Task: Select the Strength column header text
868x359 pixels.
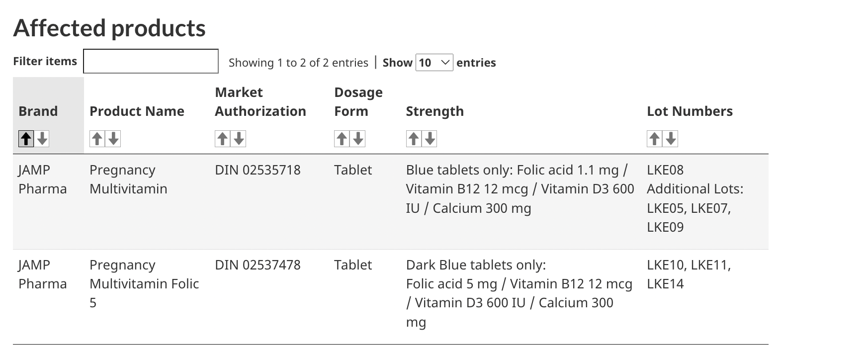Action: point(434,111)
